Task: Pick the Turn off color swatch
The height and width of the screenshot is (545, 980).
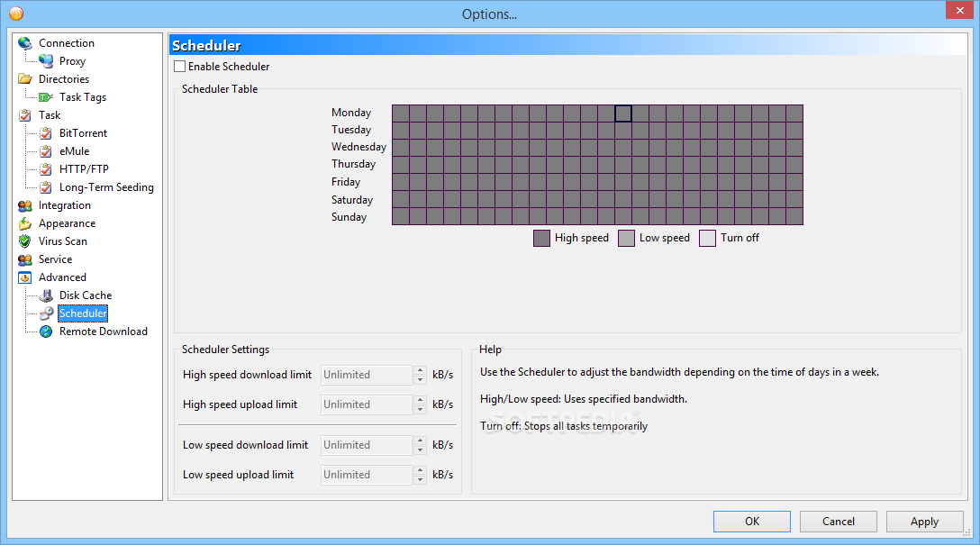Action: (x=707, y=238)
